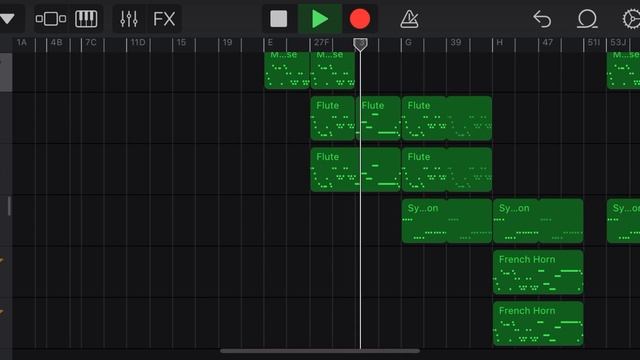Select the M...se region under marker 53J

click(x=623, y=70)
